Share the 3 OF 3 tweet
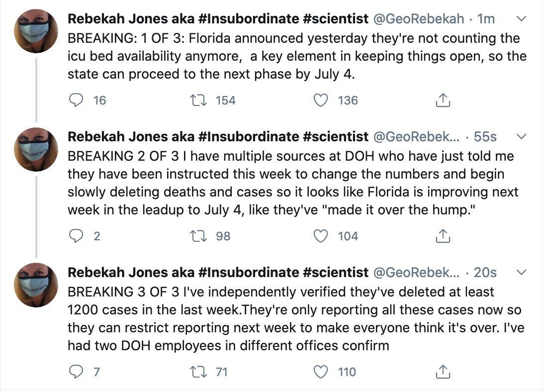Viewport: 544px width, 392px height. coord(442,372)
